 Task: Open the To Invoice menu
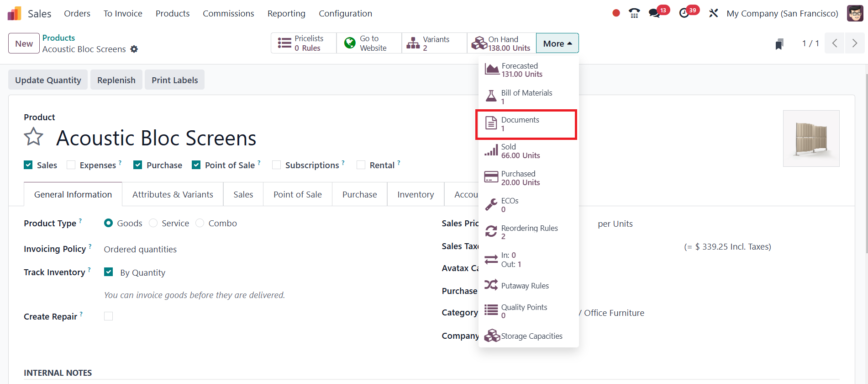tap(123, 14)
